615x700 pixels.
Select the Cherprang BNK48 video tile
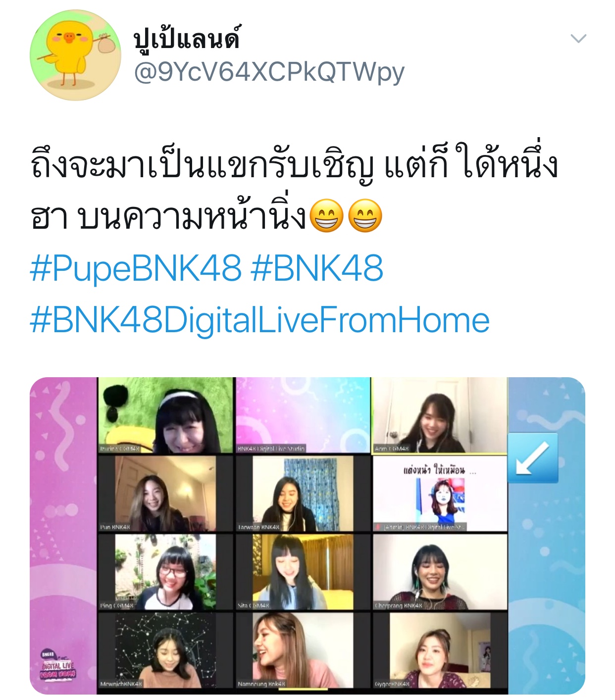pos(440,572)
